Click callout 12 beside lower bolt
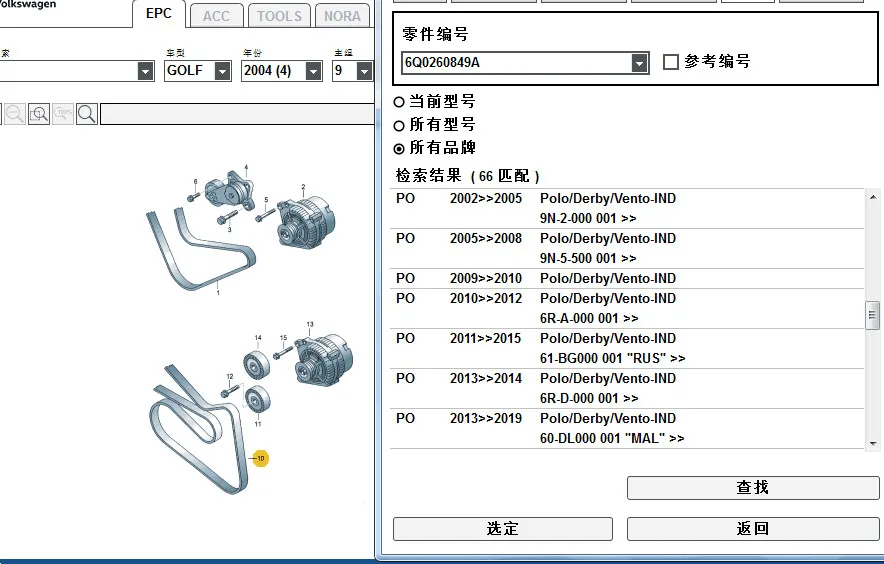Image resolution: width=884 pixels, height=564 pixels. pos(229,376)
